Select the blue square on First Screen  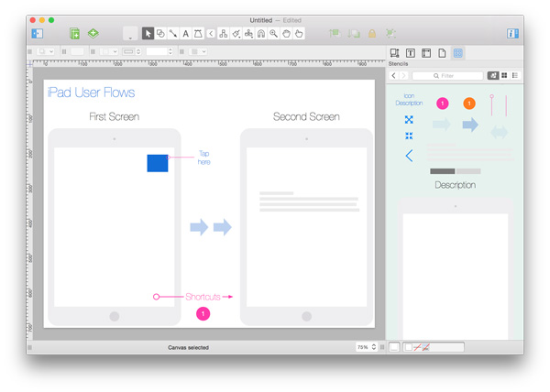pos(158,163)
